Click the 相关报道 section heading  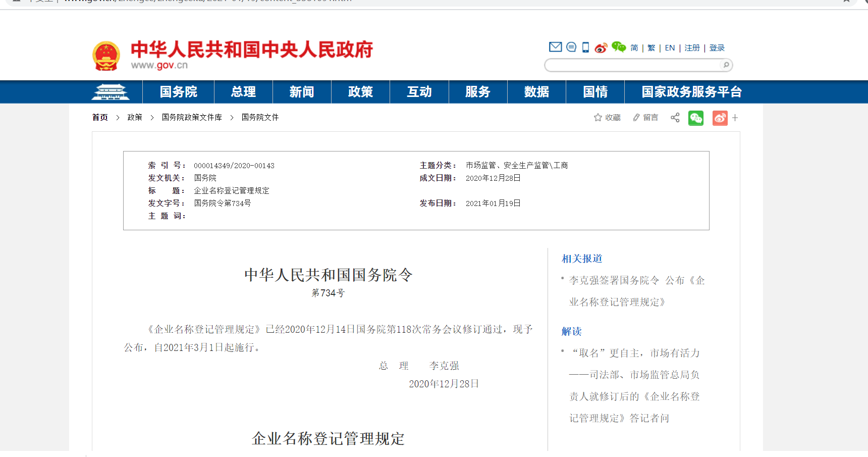pos(582,259)
